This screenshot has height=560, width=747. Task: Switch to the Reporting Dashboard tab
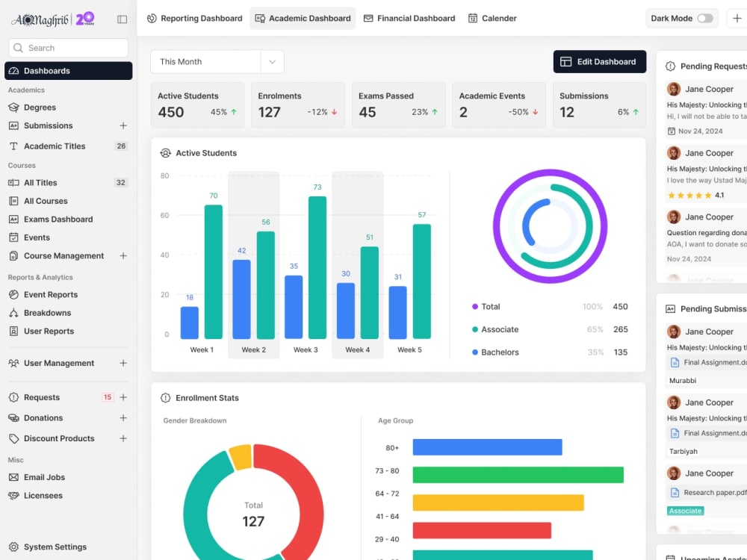click(194, 18)
